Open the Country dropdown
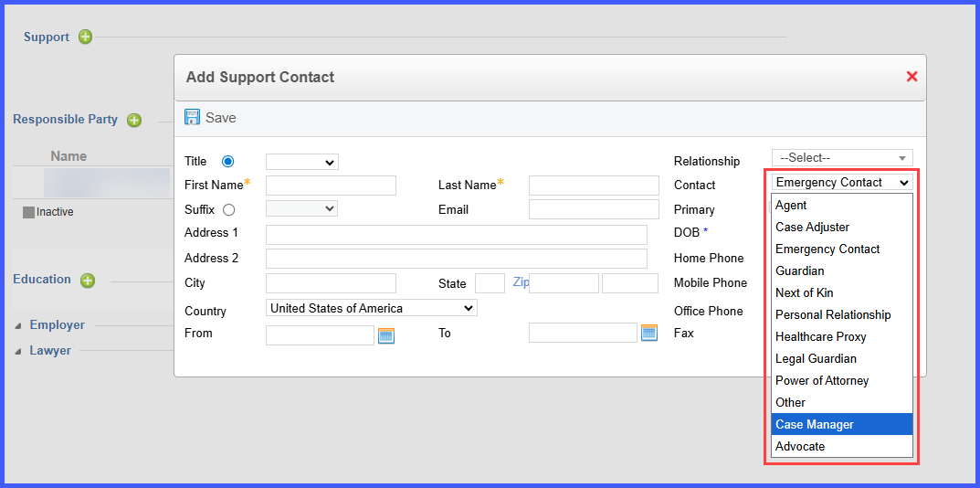This screenshot has height=488, width=980. click(x=371, y=308)
